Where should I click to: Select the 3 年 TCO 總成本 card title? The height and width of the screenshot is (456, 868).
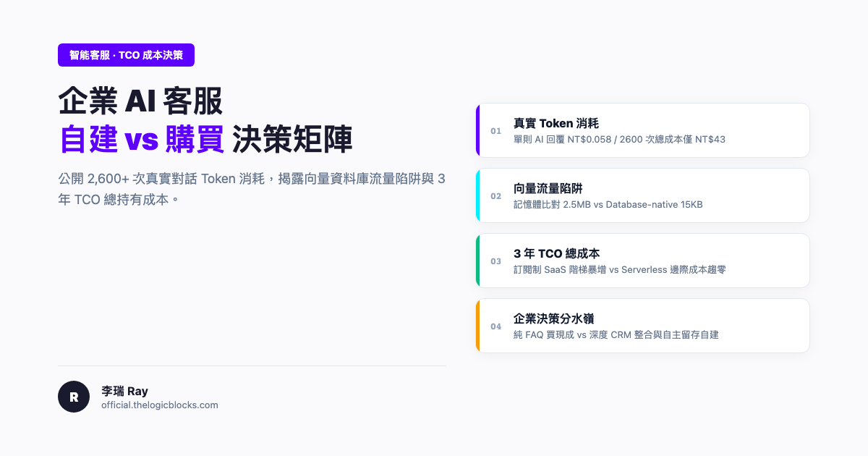tap(556, 253)
